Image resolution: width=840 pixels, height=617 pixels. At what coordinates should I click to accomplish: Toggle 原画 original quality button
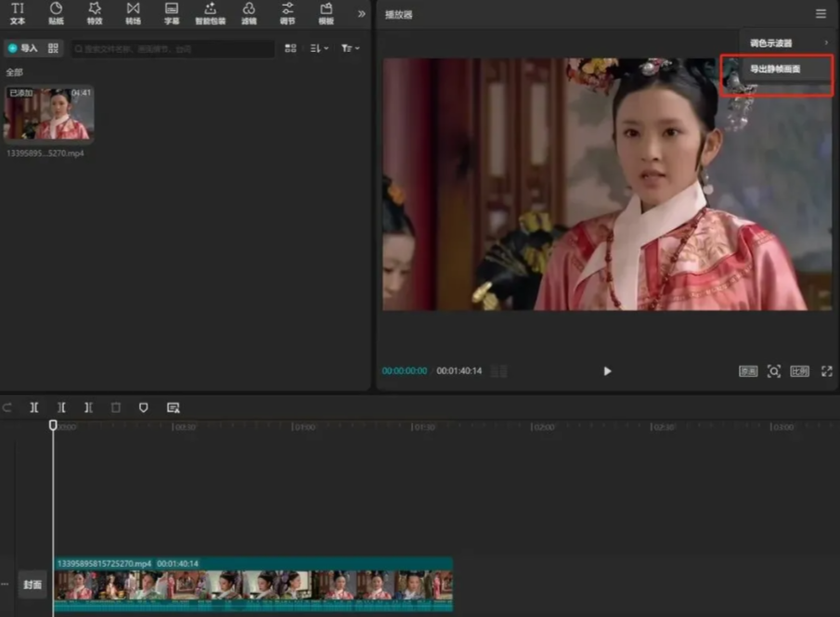pos(748,371)
